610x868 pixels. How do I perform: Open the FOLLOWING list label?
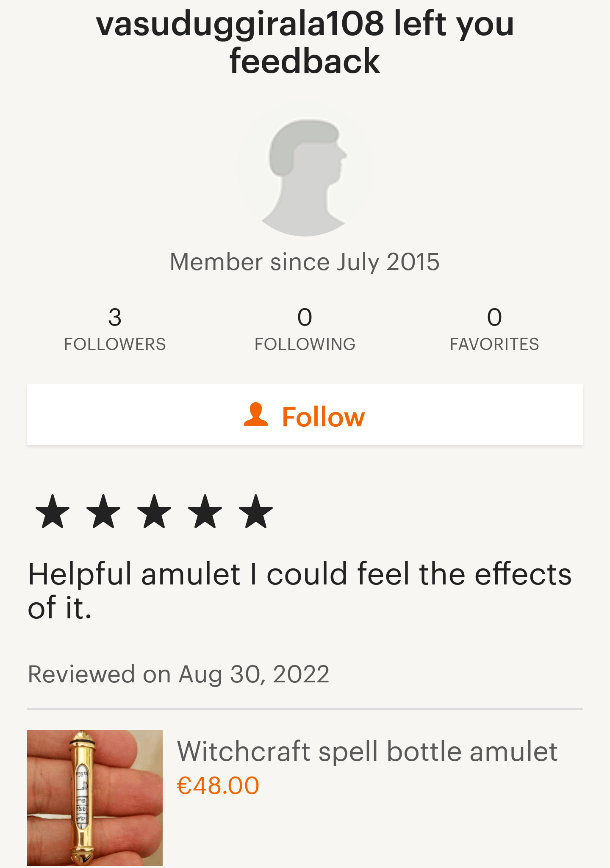click(x=305, y=344)
